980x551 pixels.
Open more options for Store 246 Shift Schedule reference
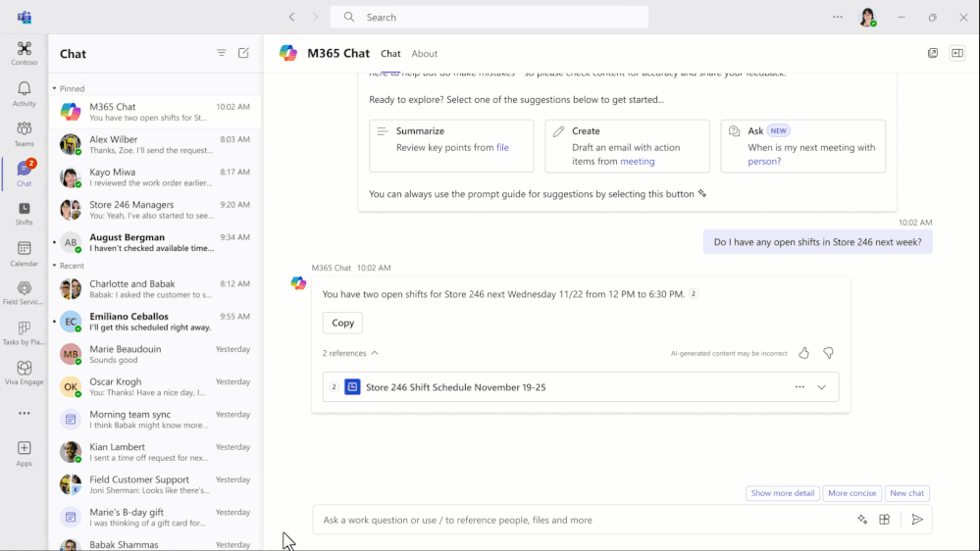799,386
